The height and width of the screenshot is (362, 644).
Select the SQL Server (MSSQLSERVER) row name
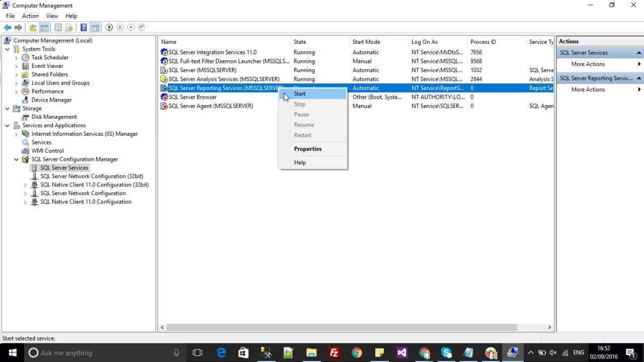[x=202, y=70]
